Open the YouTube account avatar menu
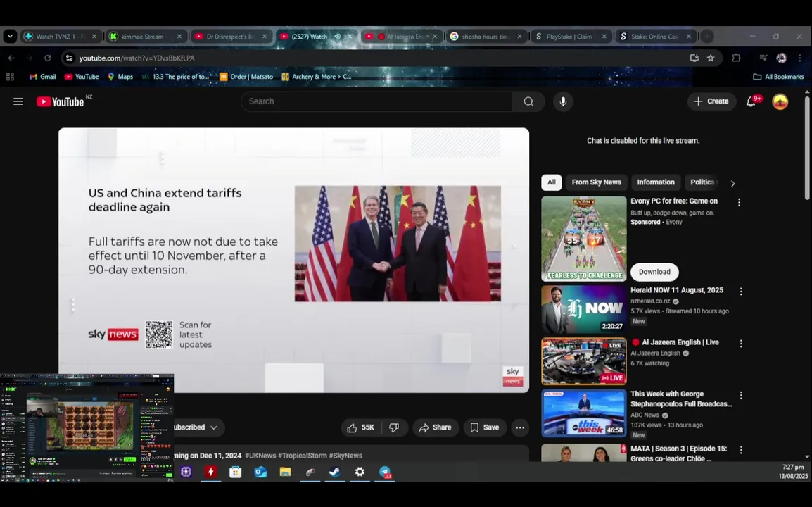This screenshot has width=812, height=507. [x=780, y=101]
